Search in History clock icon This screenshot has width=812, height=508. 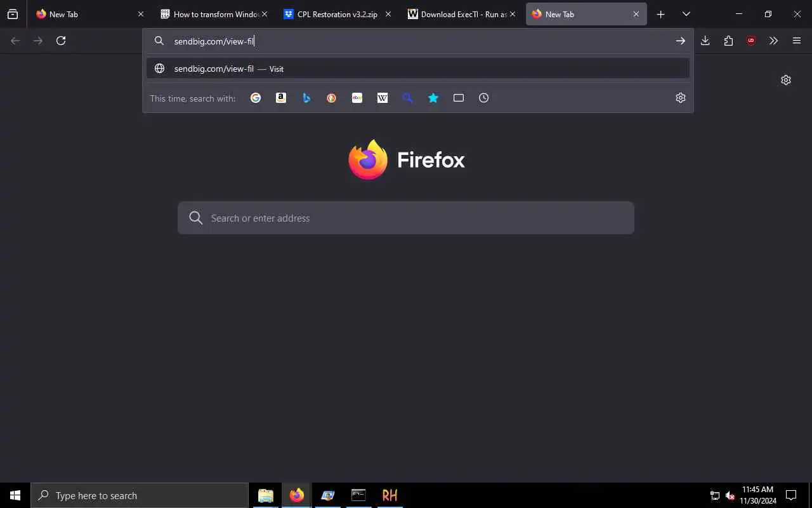pyautogui.click(x=484, y=98)
